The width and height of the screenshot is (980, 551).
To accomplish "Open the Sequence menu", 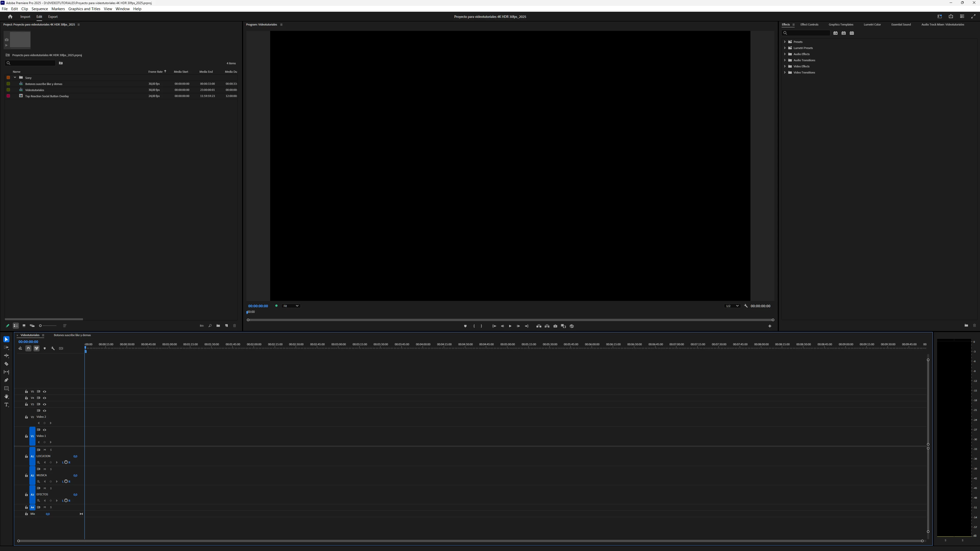I will pos(40,9).
